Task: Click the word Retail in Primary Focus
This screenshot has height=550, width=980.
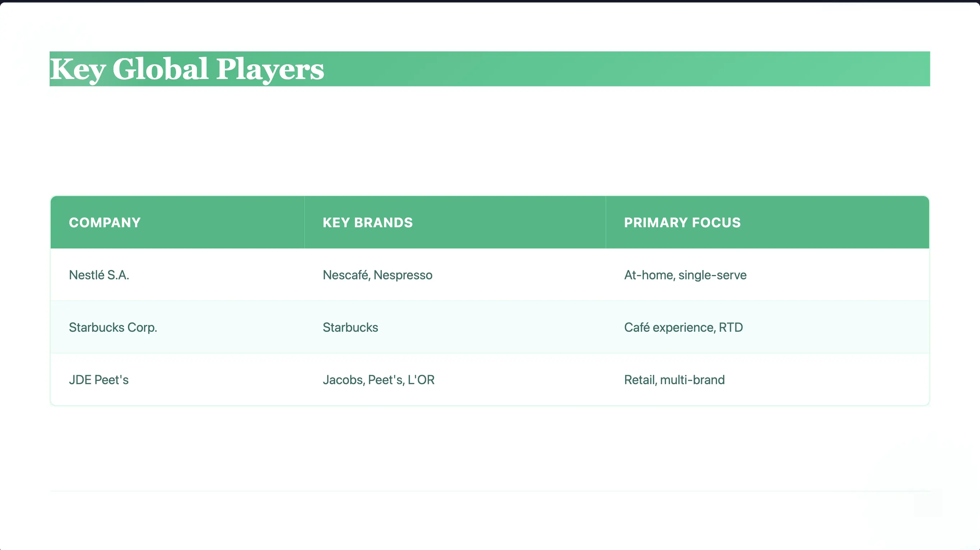Action: (640, 380)
